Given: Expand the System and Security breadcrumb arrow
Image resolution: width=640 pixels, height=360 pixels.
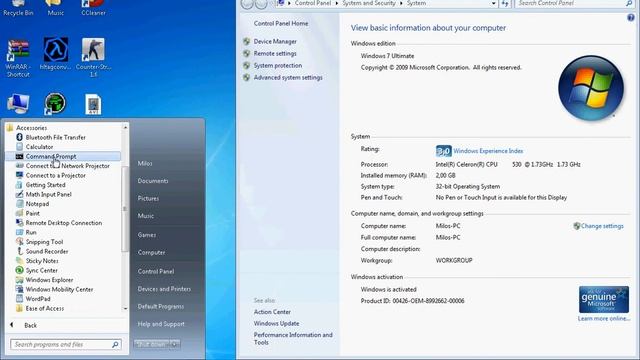Looking at the screenshot, I should click(x=401, y=3).
